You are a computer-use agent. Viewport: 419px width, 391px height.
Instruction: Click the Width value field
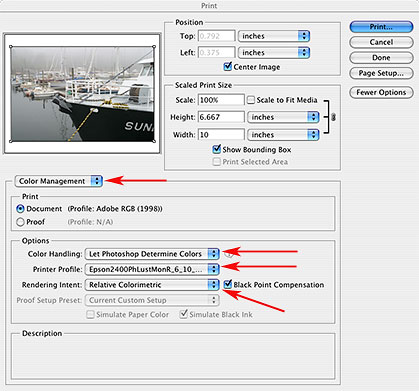[x=221, y=135]
